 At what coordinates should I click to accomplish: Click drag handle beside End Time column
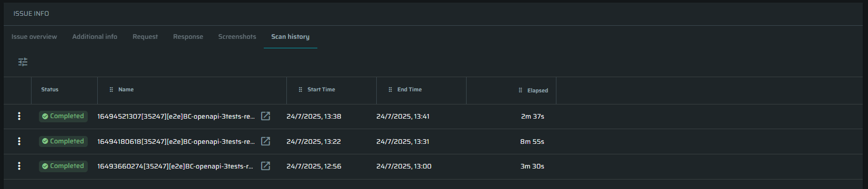[x=390, y=90]
